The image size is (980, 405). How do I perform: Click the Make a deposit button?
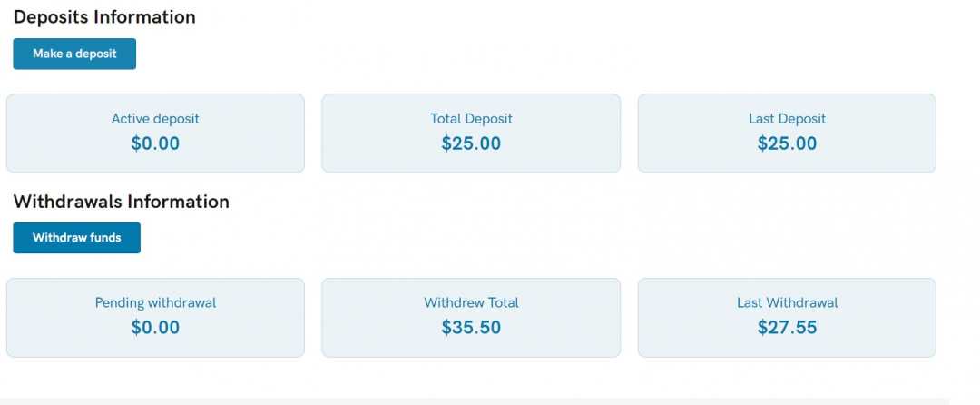click(x=74, y=54)
